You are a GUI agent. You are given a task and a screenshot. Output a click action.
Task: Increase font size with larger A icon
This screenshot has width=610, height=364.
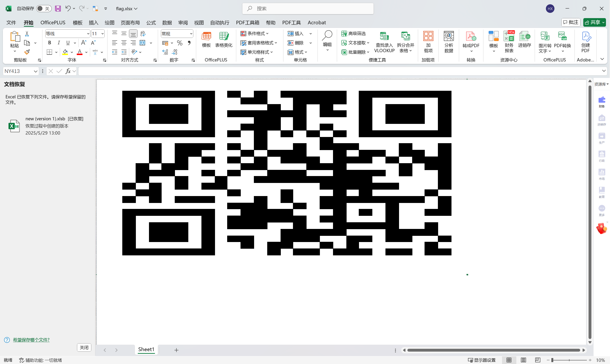point(84,43)
